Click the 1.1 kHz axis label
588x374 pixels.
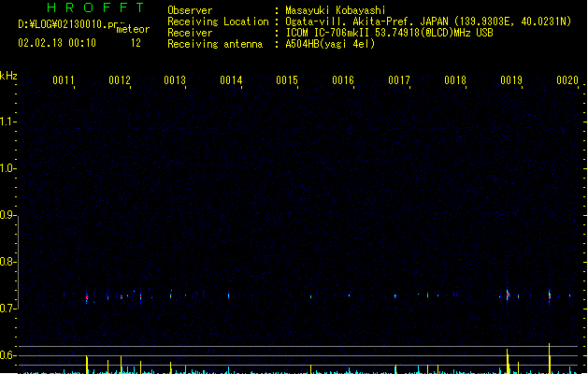(x=6, y=122)
